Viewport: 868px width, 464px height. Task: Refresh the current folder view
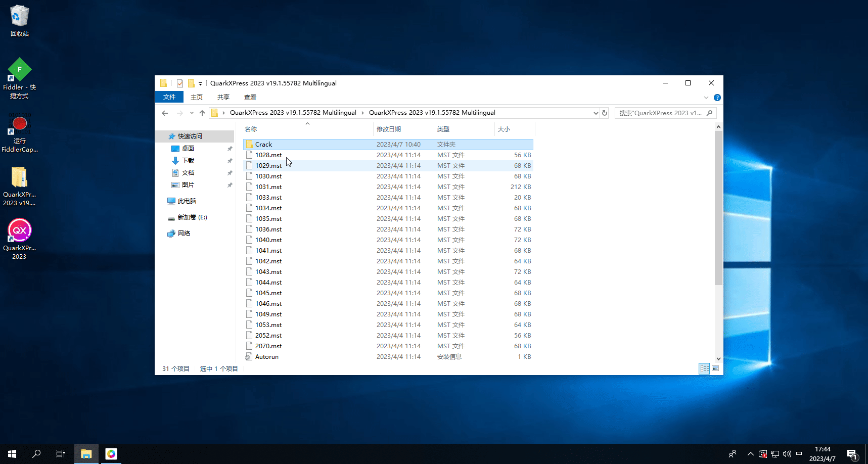click(x=605, y=113)
